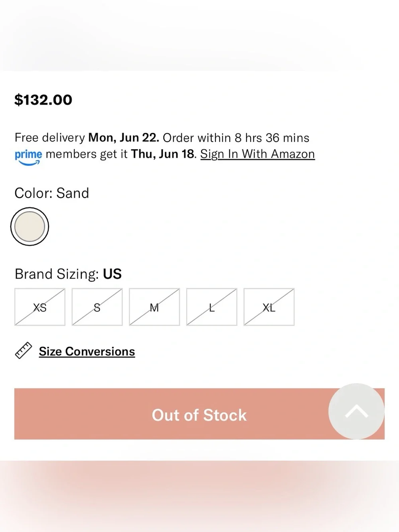The height and width of the screenshot is (532, 399).
Task: Select the Sand color swatch
Action: pyautogui.click(x=30, y=227)
